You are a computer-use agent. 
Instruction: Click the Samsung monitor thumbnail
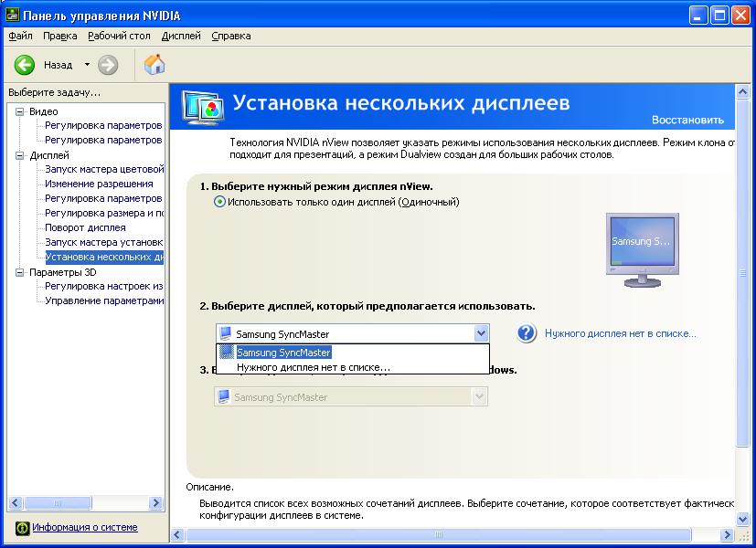[x=643, y=250]
